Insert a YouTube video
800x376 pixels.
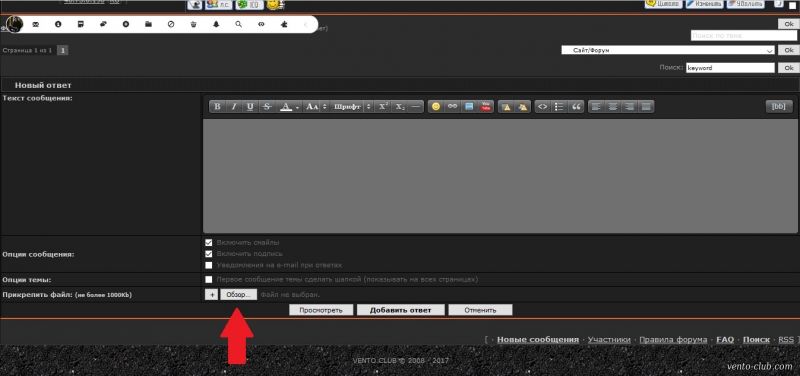tap(486, 107)
